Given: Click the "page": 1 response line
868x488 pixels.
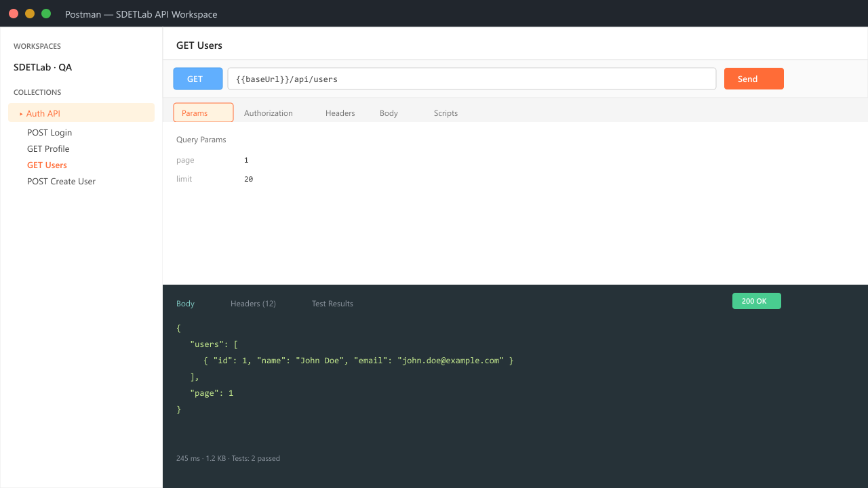Looking at the screenshot, I should (212, 393).
